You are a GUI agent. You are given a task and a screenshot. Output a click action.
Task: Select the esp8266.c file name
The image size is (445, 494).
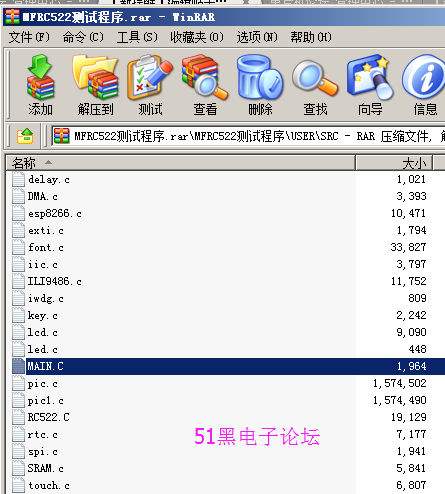[55, 213]
